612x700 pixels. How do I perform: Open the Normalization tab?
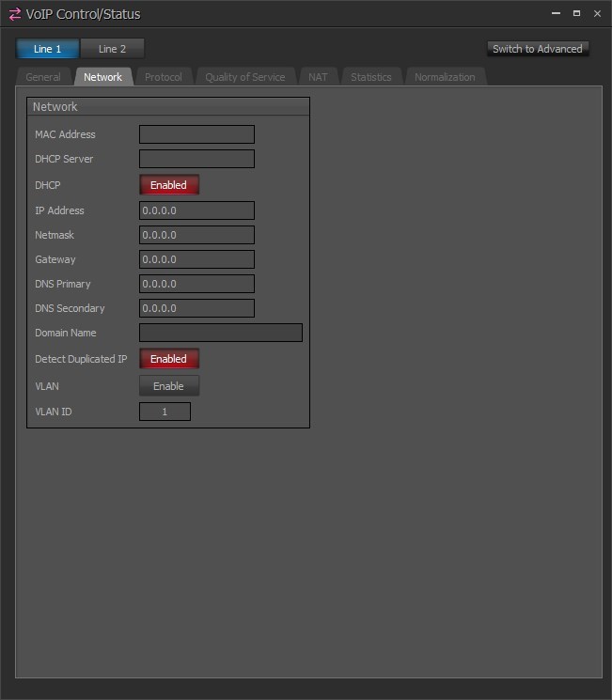point(445,77)
